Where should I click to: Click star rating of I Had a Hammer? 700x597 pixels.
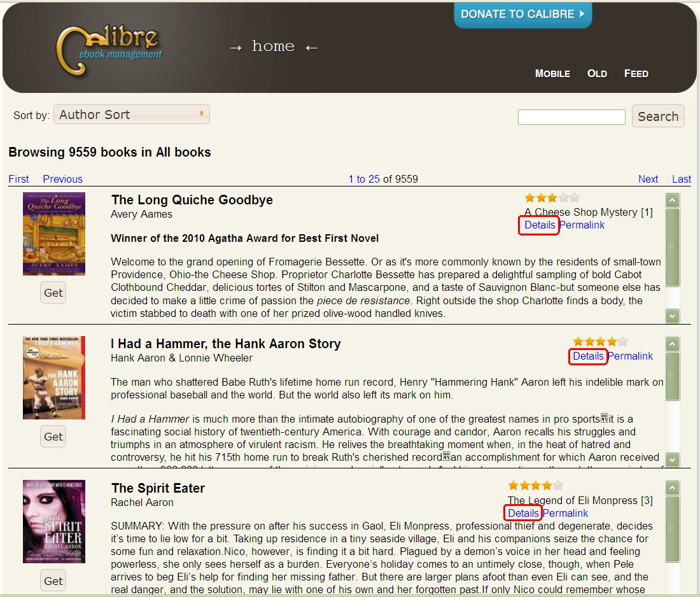pyautogui.click(x=601, y=342)
